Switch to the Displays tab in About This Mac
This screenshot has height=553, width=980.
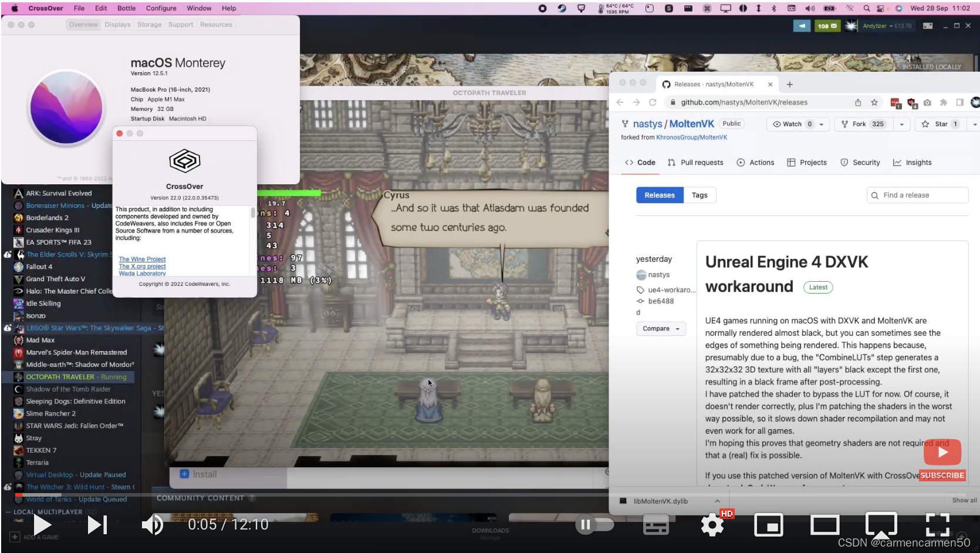point(117,25)
